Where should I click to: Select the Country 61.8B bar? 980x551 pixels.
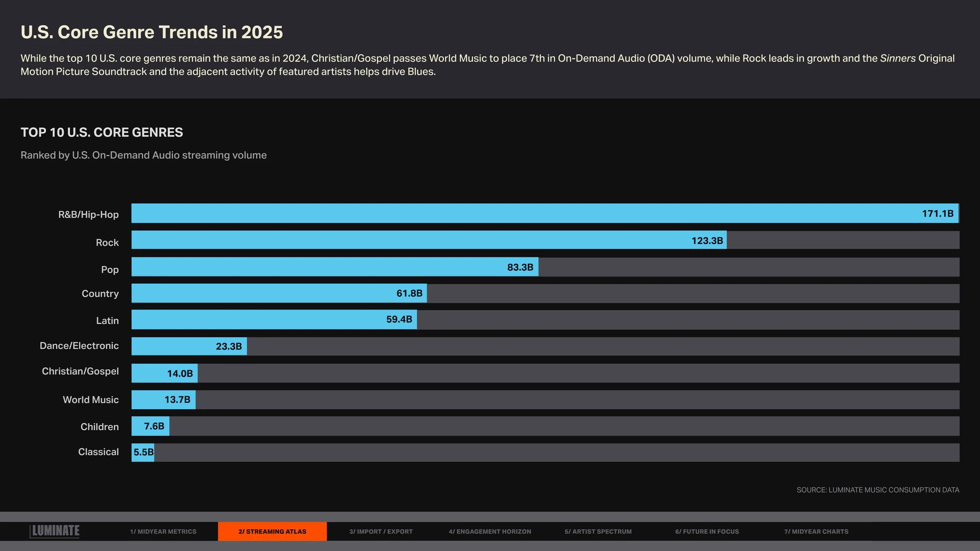point(279,293)
